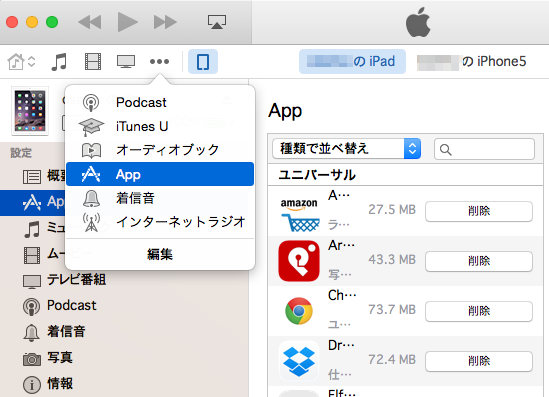
Task: Choose インターネットラジオ in the popup menu
Action: click(x=160, y=222)
